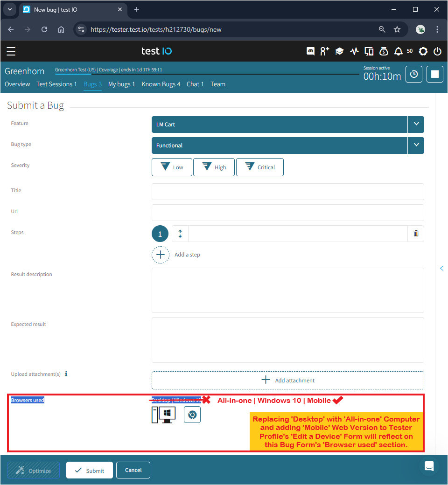
Task: Bookmark this page with star
Action: 397,29
